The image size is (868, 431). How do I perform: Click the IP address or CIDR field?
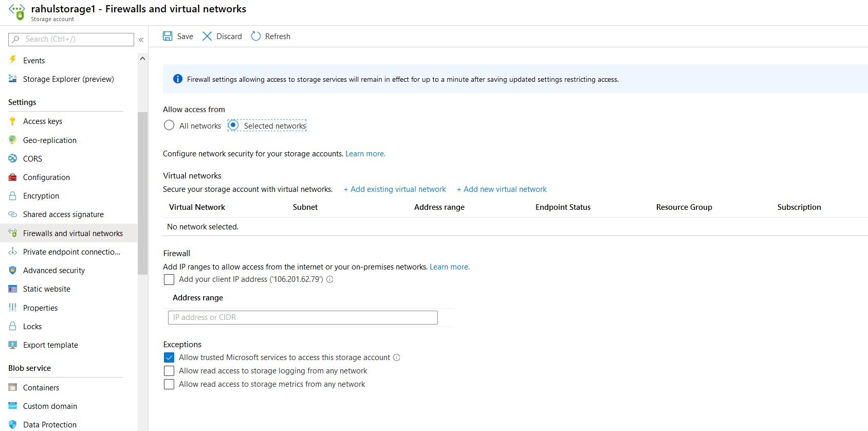coord(303,317)
